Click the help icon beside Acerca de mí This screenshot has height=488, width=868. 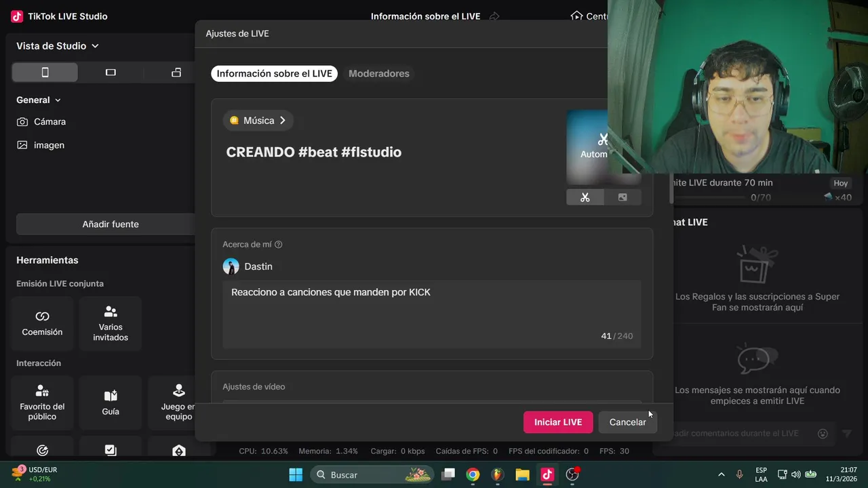[x=278, y=245]
